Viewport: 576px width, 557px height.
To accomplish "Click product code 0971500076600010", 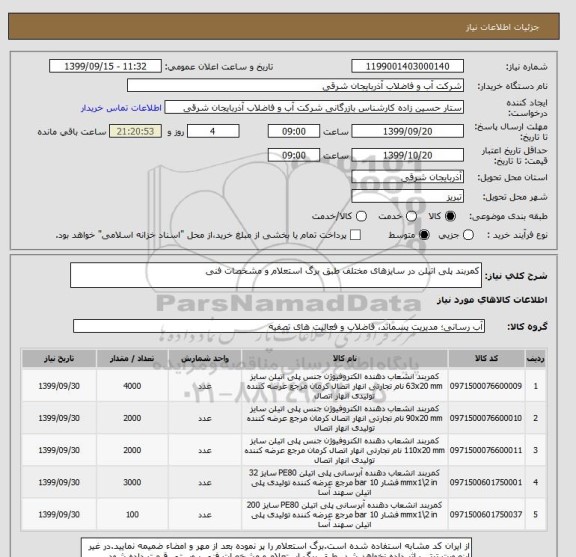I will click(x=486, y=418).
